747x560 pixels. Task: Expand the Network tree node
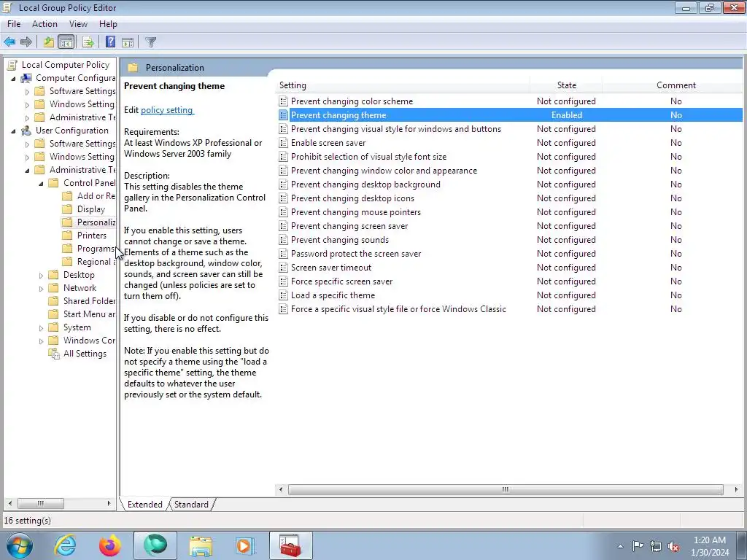41,289
